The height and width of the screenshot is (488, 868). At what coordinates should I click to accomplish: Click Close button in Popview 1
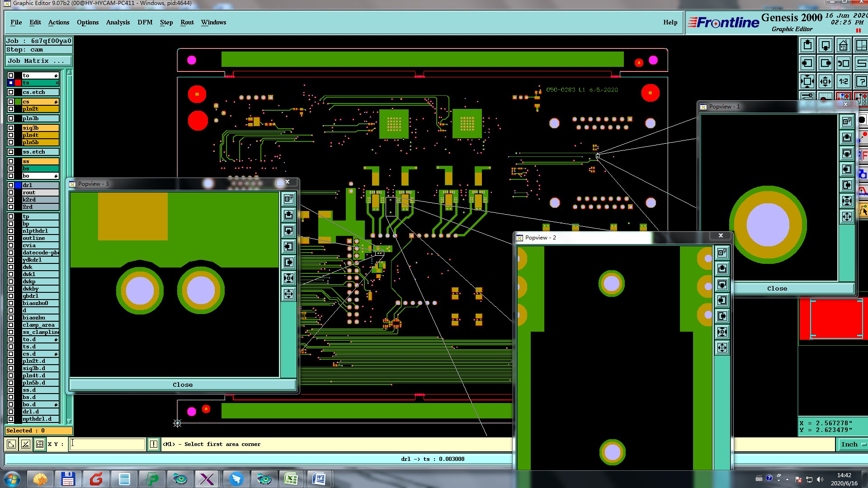point(777,288)
